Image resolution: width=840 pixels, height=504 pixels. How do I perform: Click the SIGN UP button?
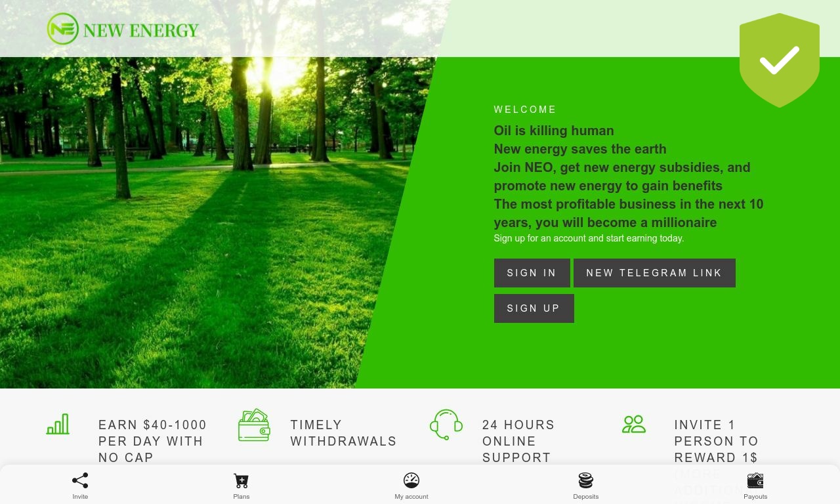534,308
